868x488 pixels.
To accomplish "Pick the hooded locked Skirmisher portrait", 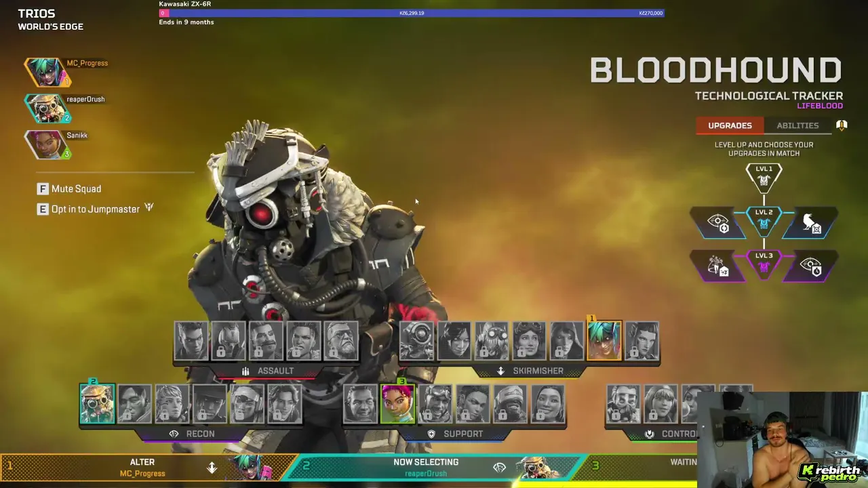I will click(566, 341).
